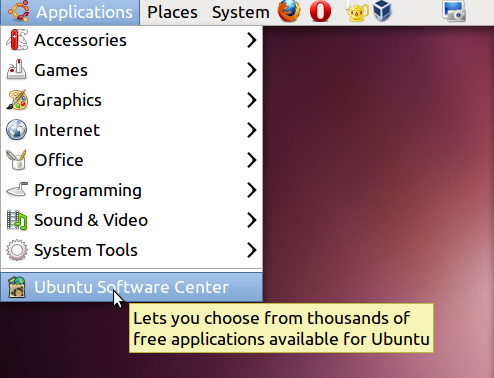Open the Graphics submenu
Image resolution: width=494 pixels, height=378 pixels.
132,100
